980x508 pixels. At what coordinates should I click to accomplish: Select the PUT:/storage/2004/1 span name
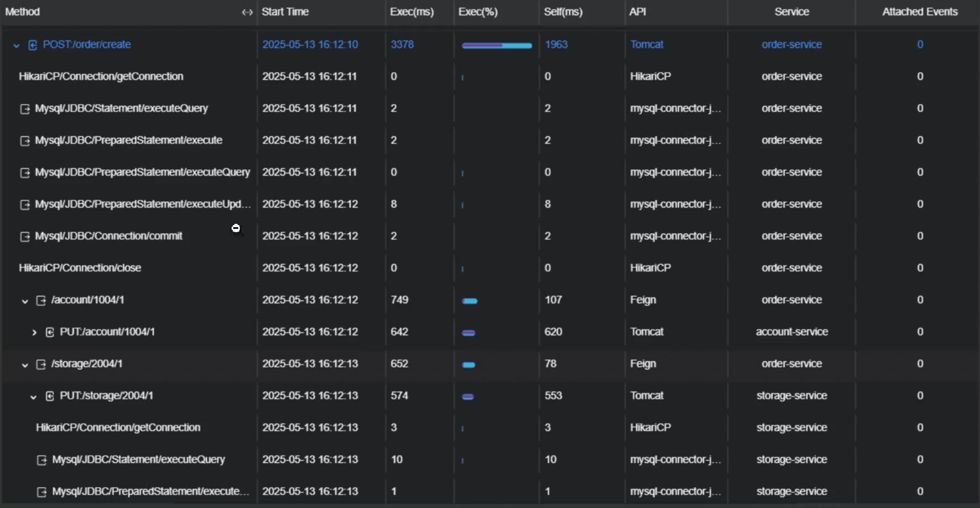pyautogui.click(x=107, y=396)
